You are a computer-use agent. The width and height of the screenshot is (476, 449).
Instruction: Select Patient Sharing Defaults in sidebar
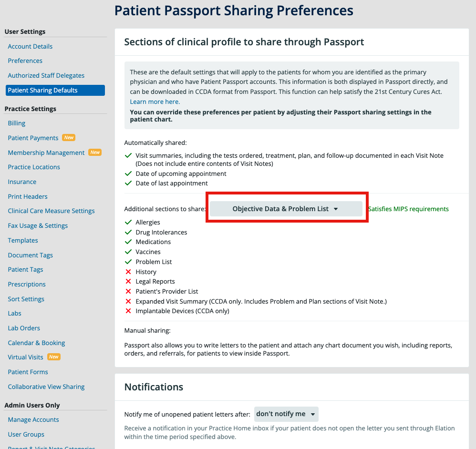[x=42, y=90]
